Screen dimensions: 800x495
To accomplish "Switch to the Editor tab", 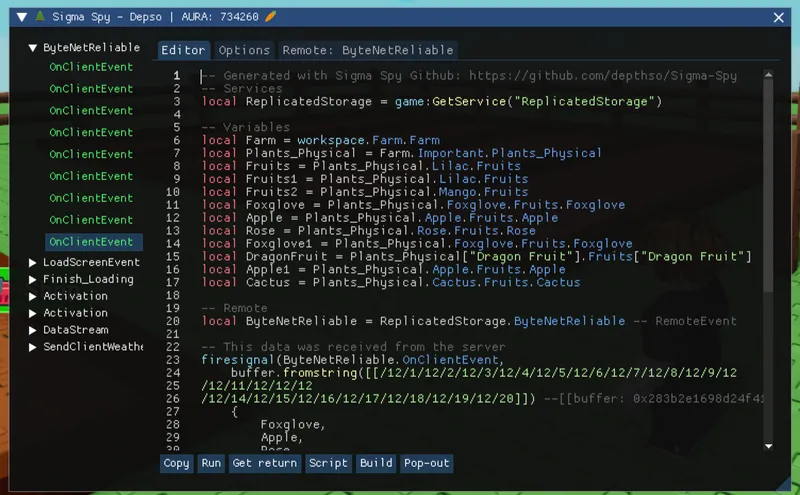I will pos(184,50).
